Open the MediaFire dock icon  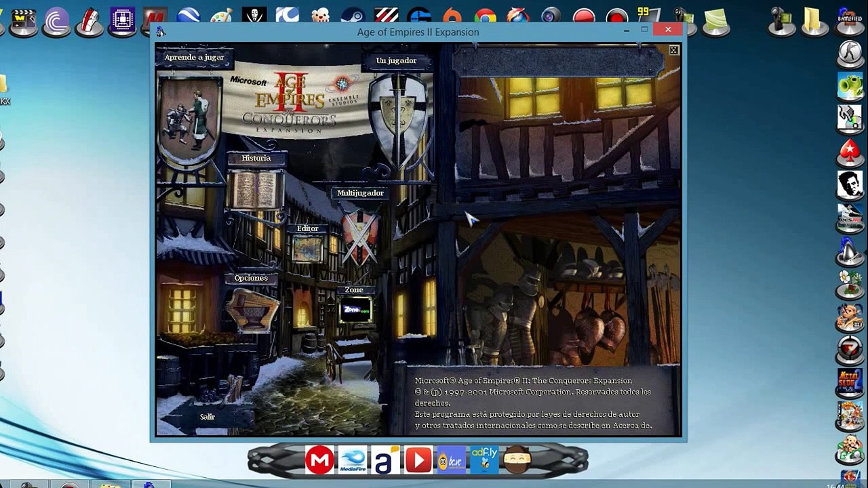point(353,461)
